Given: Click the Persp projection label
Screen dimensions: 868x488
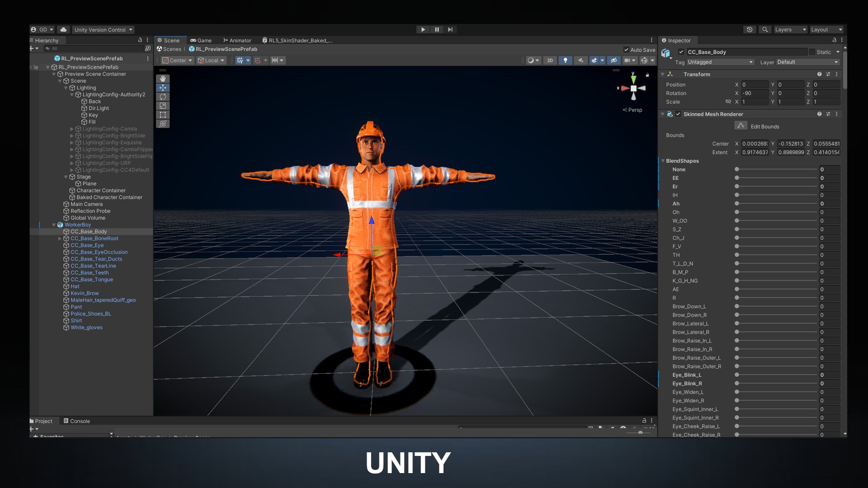Looking at the screenshot, I should pyautogui.click(x=632, y=110).
